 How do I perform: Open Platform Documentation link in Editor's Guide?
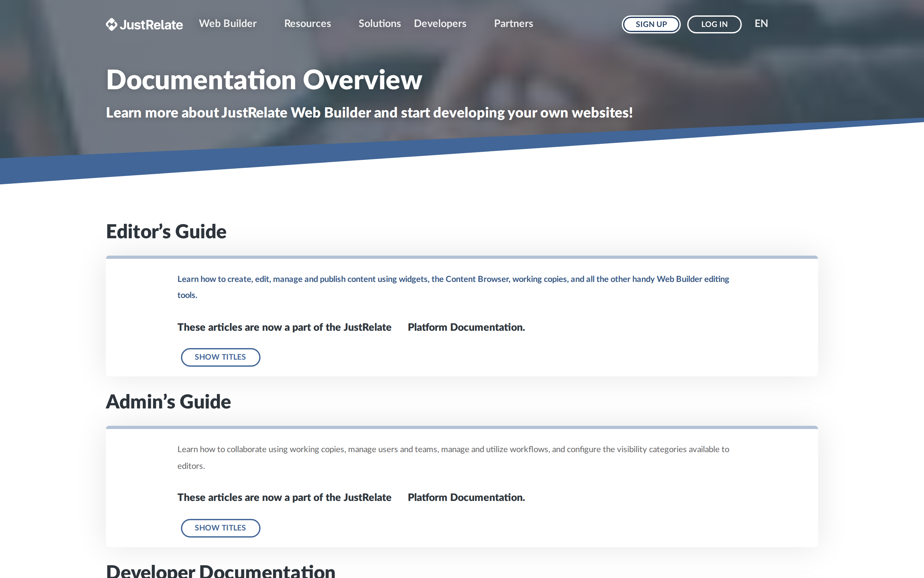pyautogui.click(x=466, y=327)
